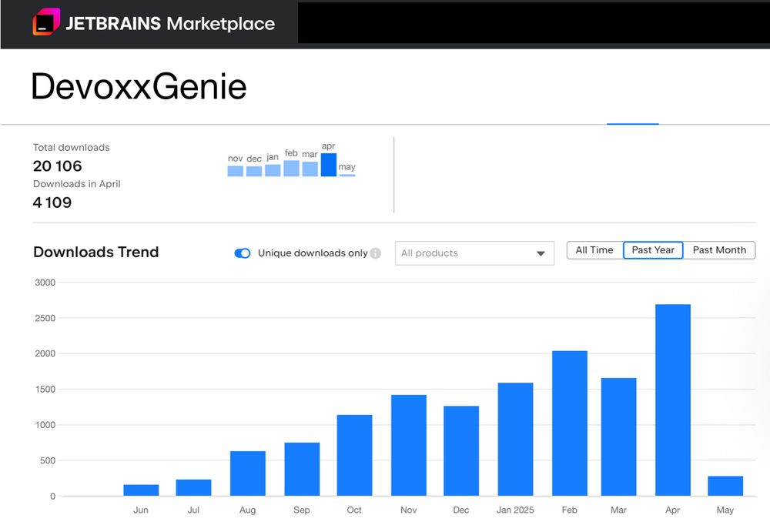The height and width of the screenshot is (532, 770).
Task: Click the 3000 y-axis label
Action: point(45,283)
